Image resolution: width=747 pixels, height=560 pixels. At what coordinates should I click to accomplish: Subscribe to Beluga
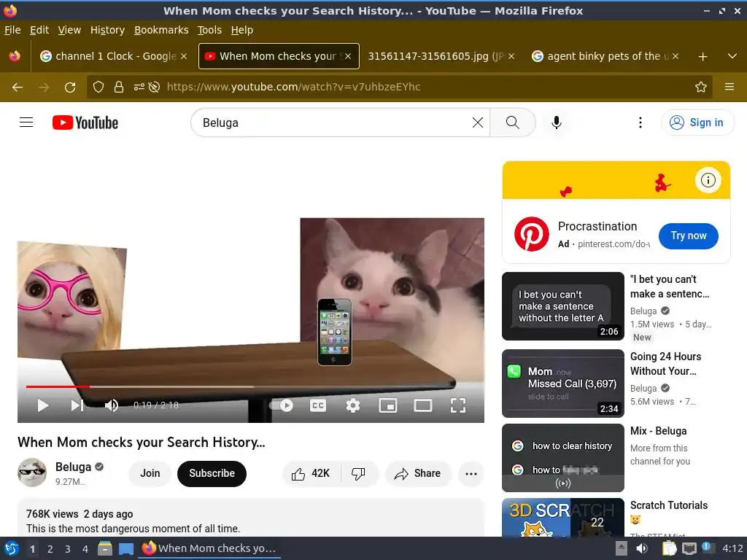[212, 473]
